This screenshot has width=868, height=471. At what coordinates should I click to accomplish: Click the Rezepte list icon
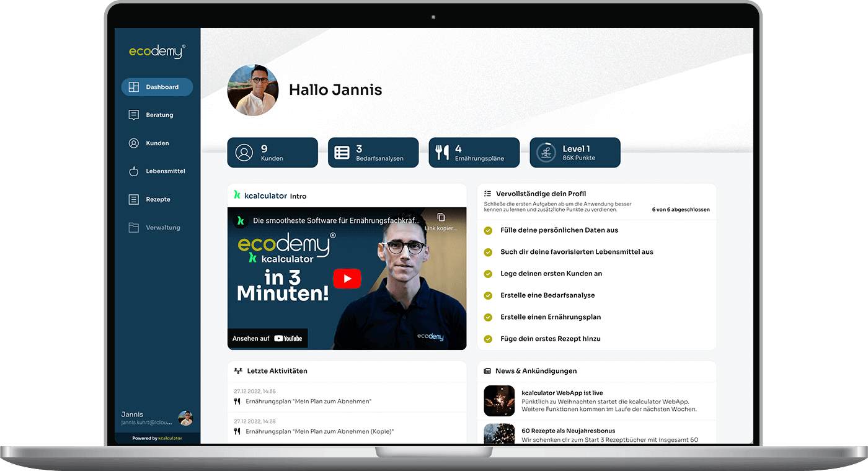(x=133, y=200)
